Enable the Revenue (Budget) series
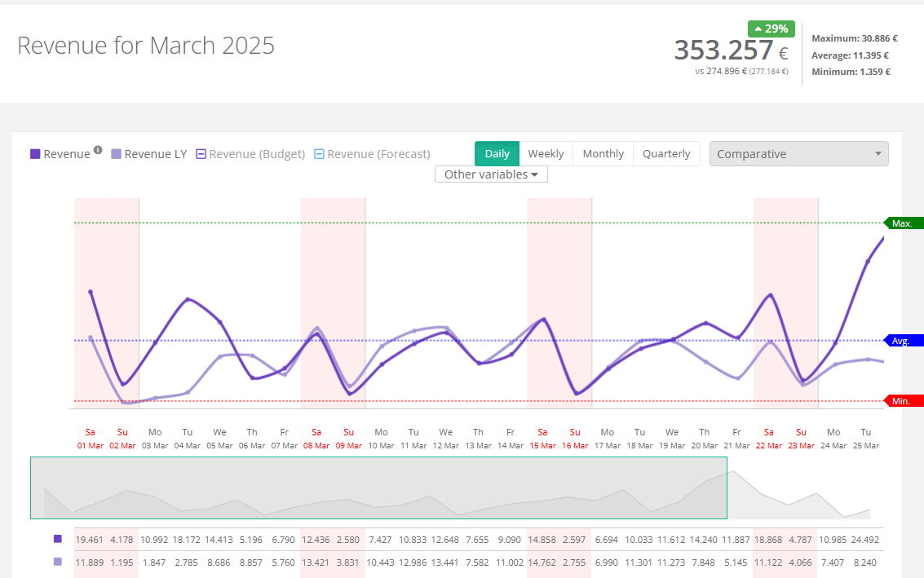Viewport: 924px width, 578px height. click(250, 154)
